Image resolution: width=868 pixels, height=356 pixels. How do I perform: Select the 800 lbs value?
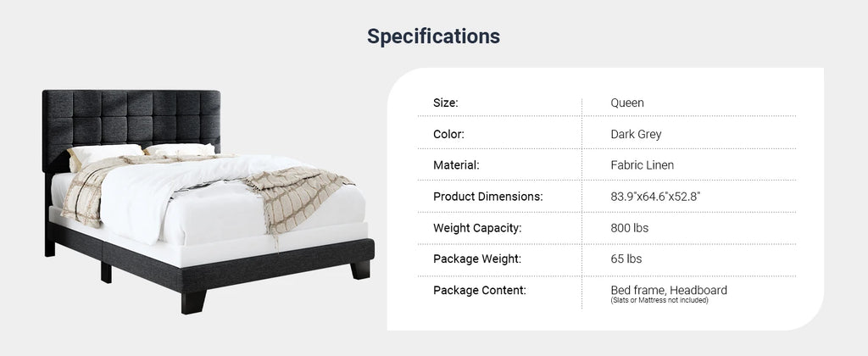pos(630,228)
